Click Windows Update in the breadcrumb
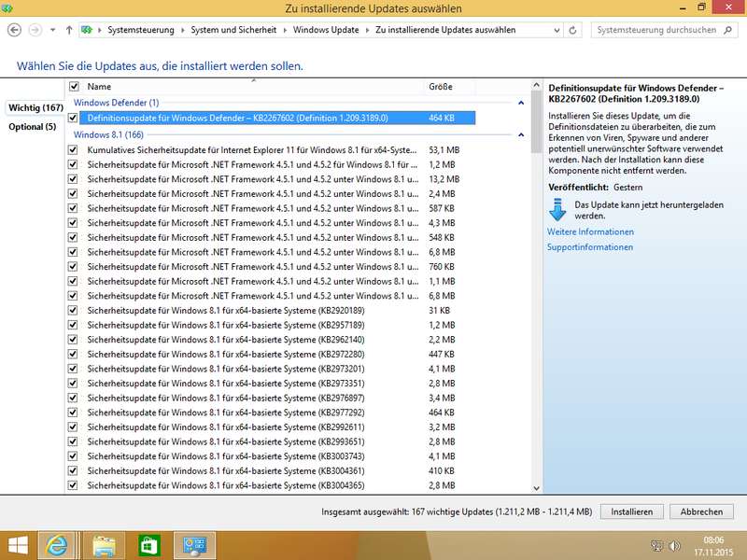Image resolution: width=747 pixels, height=560 pixels. pos(325,30)
